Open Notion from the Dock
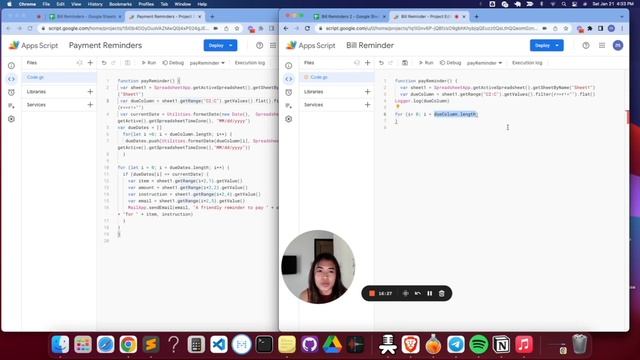This screenshot has width=640, height=360. [501, 344]
